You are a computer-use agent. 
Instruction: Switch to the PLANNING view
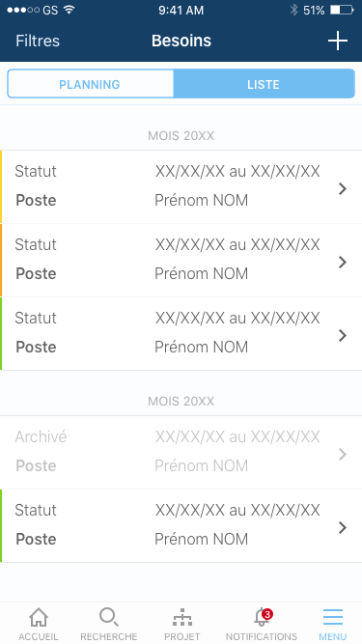tap(91, 84)
